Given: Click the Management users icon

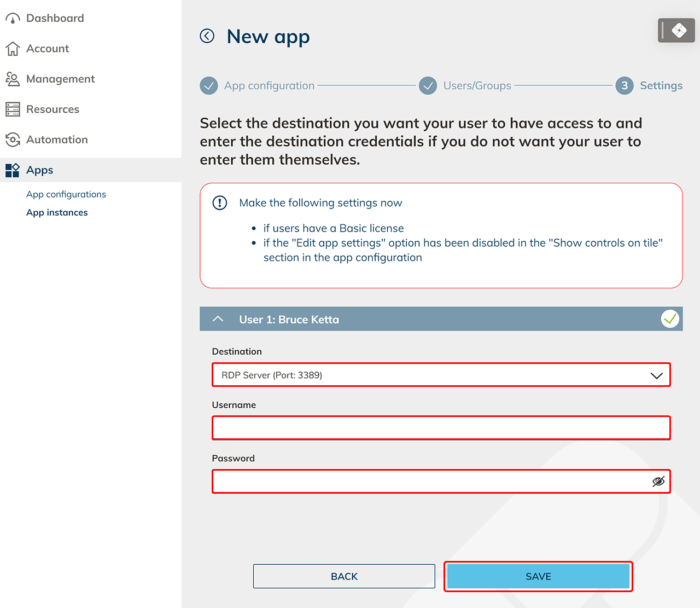Looking at the screenshot, I should click(x=13, y=79).
